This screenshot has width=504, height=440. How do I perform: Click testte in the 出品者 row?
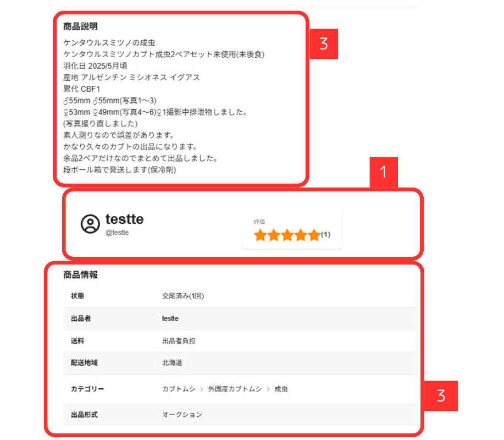170,318
